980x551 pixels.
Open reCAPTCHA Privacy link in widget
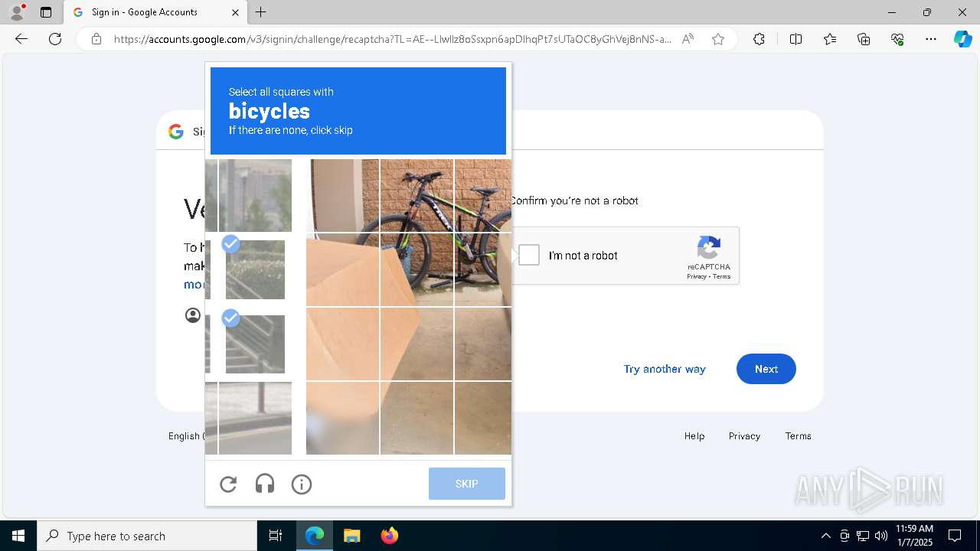[x=696, y=276]
